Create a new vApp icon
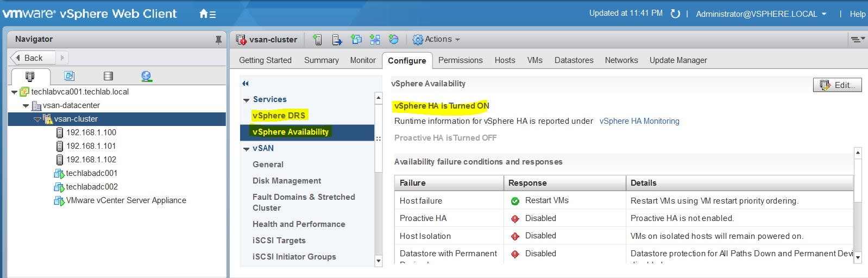The height and width of the screenshot is (278, 868). 375,39
